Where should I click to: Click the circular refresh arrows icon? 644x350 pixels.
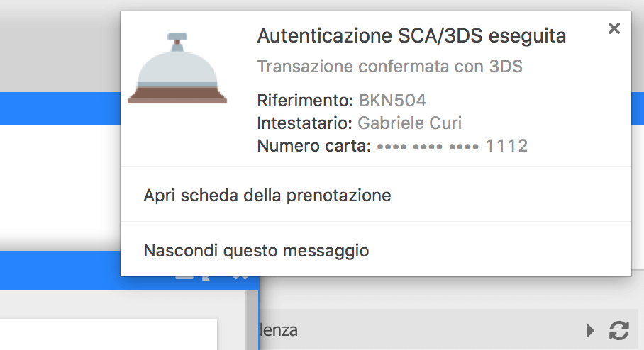(619, 330)
